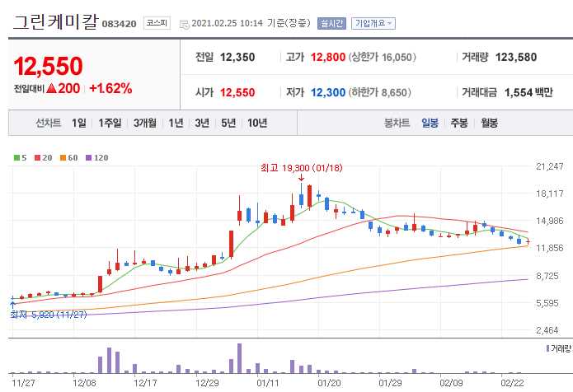
Task: Click the 01/11 date axis label
Action: pos(268,383)
